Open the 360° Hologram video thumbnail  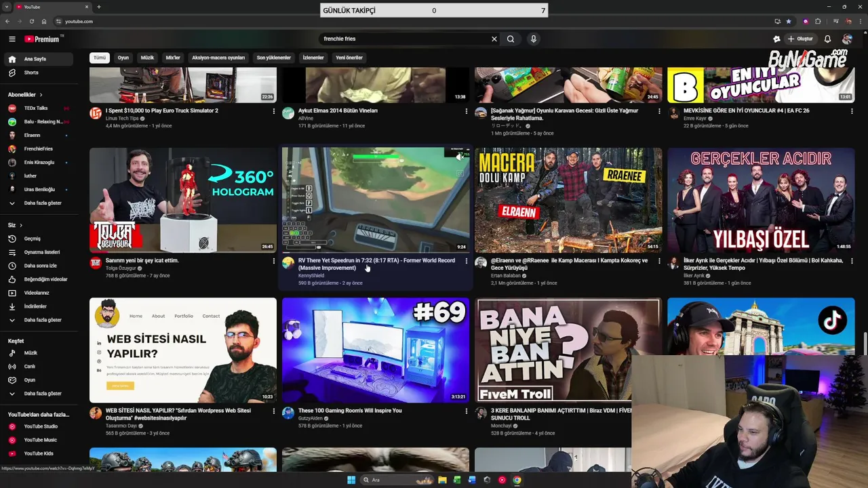[x=183, y=200]
